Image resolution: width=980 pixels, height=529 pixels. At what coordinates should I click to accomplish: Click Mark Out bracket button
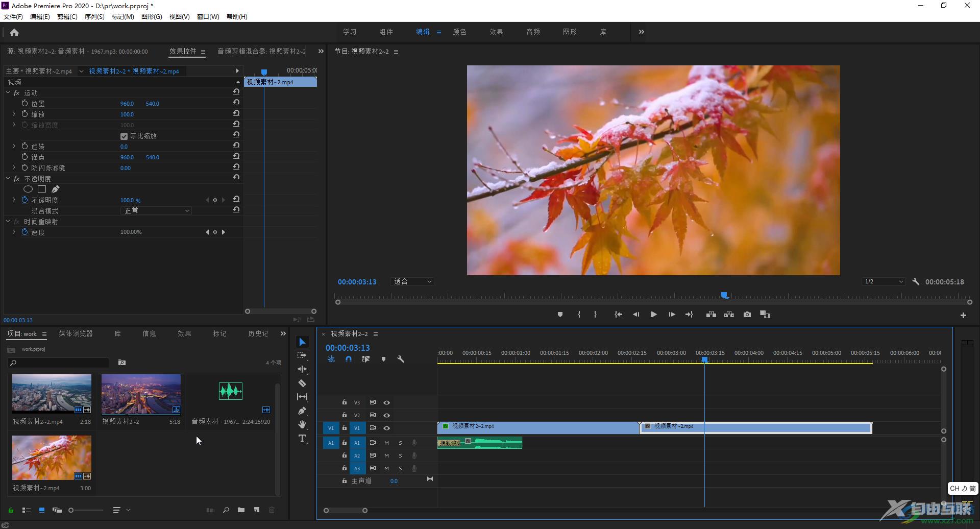595,315
